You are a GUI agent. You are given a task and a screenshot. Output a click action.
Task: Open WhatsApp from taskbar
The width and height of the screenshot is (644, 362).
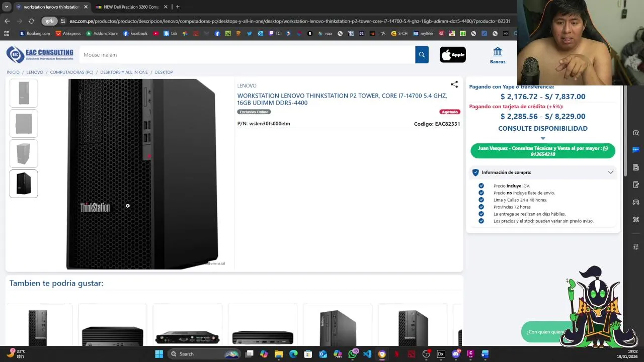coord(352,354)
